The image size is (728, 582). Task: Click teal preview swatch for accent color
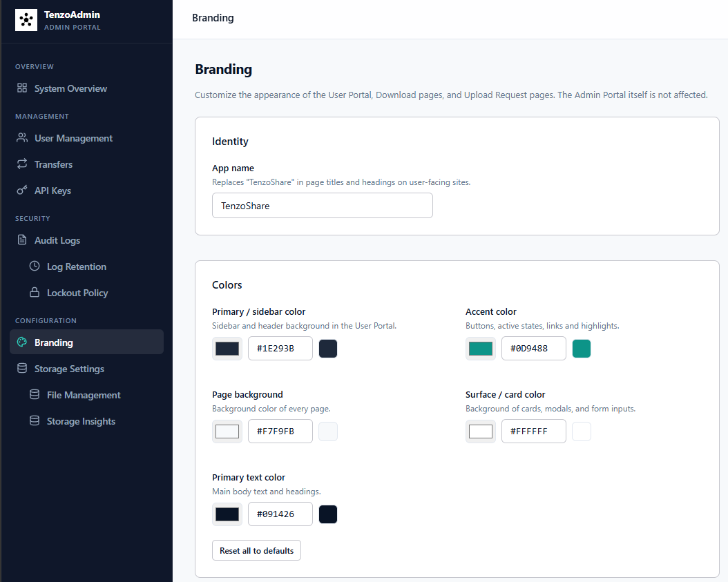[x=582, y=349]
